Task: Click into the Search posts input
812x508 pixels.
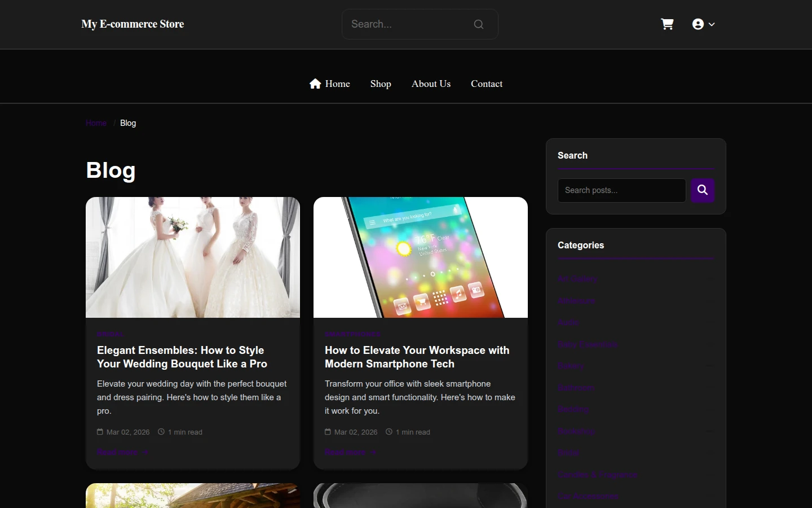Action: [622, 190]
